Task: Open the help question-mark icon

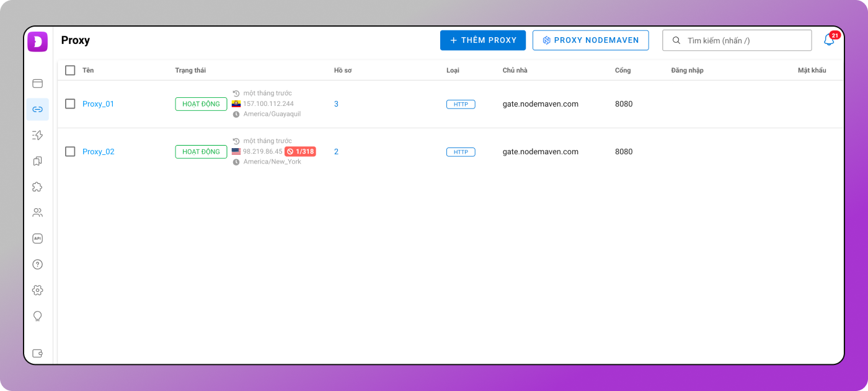Action: pos(37,265)
